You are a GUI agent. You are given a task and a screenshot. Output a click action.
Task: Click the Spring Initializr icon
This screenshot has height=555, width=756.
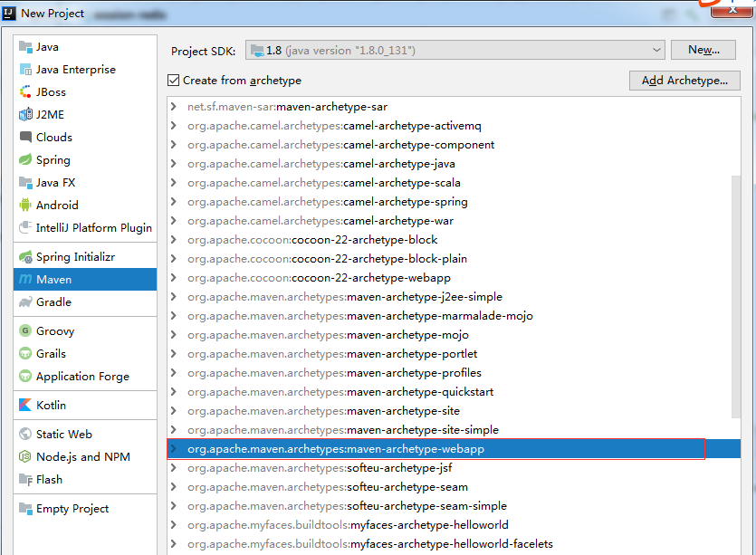tap(25, 257)
